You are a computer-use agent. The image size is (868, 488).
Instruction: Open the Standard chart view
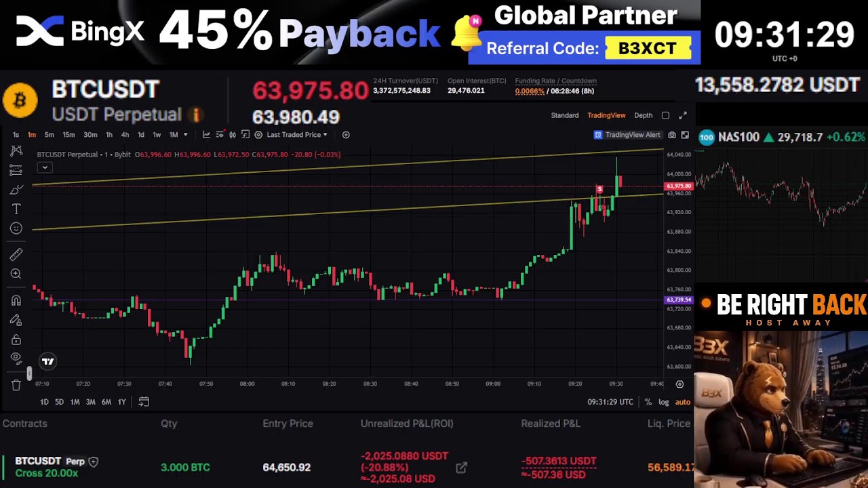[565, 115]
